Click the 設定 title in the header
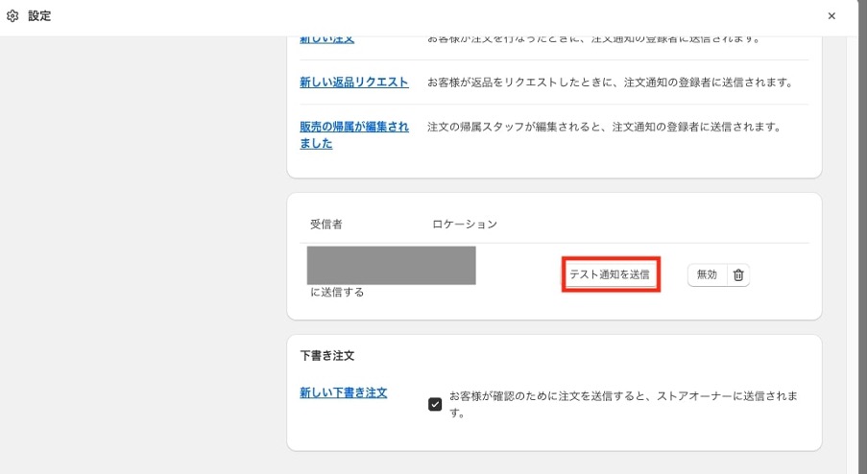The image size is (868, 474). coord(39,16)
